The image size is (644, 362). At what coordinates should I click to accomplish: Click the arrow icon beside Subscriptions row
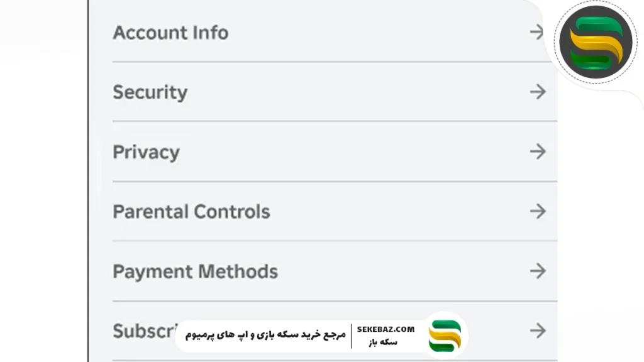pos(538,329)
